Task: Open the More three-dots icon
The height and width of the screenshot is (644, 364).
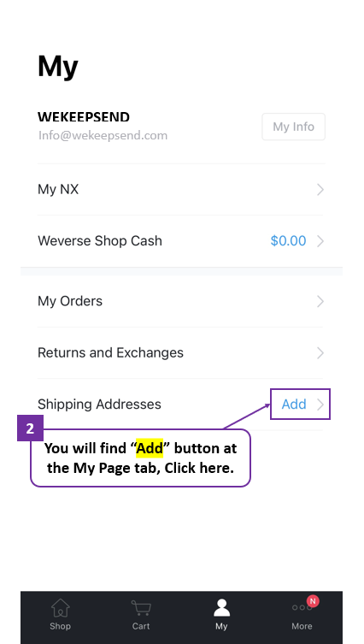Action: (302, 608)
